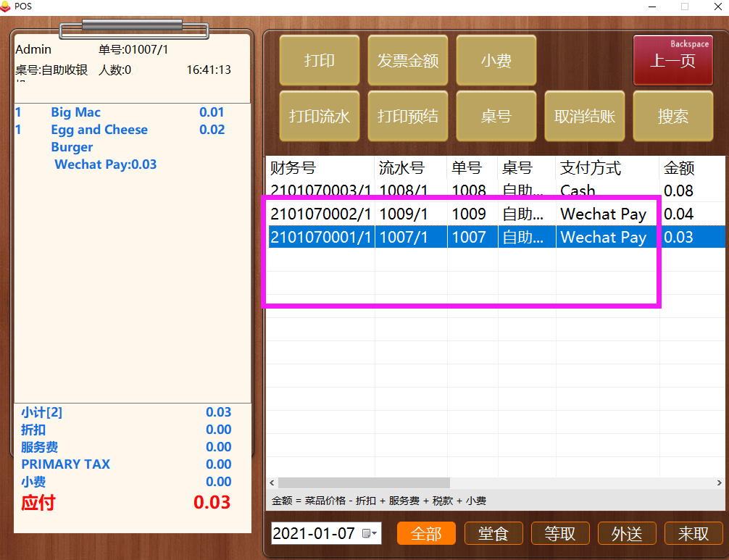Click the 单号:01007/1 order number text
729x560 pixels.
point(133,49)
